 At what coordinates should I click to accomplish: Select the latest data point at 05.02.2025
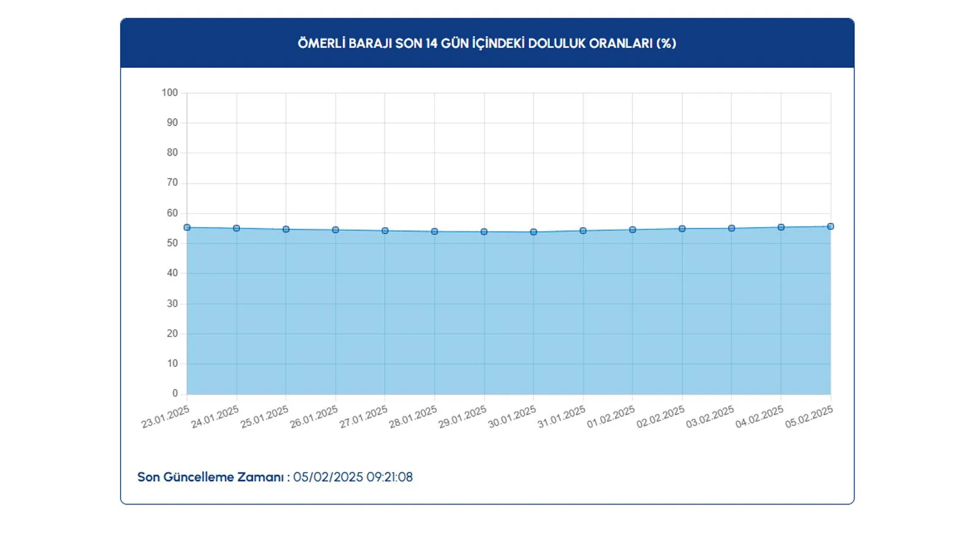point(831,227)
